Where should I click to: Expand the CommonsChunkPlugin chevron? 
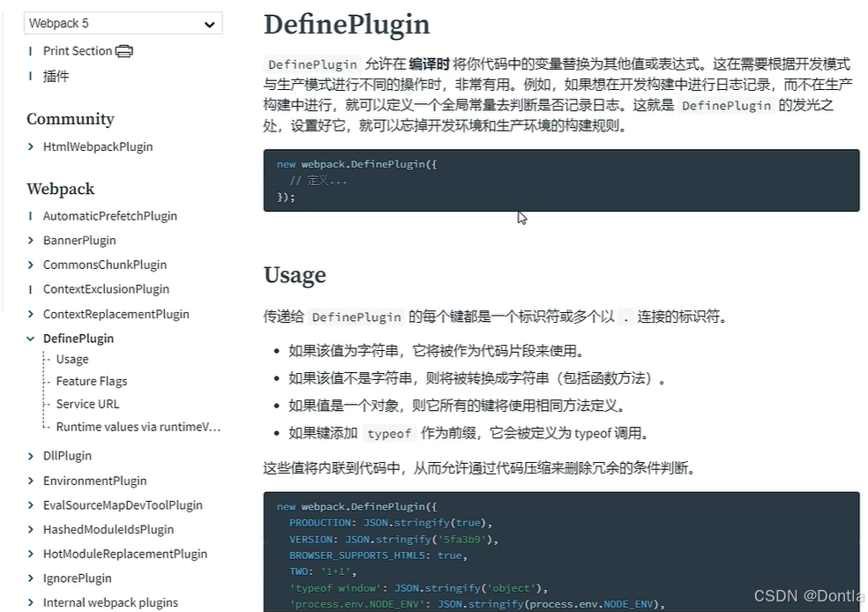31,265
